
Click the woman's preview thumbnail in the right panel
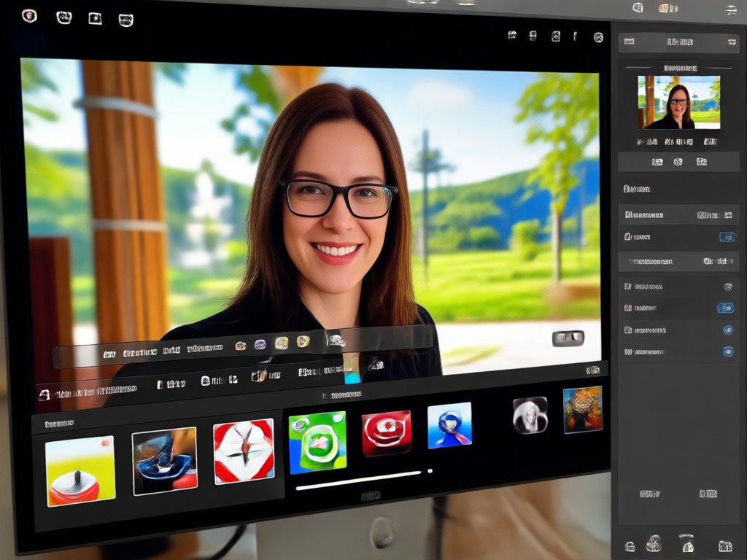[x=679, y=102]
